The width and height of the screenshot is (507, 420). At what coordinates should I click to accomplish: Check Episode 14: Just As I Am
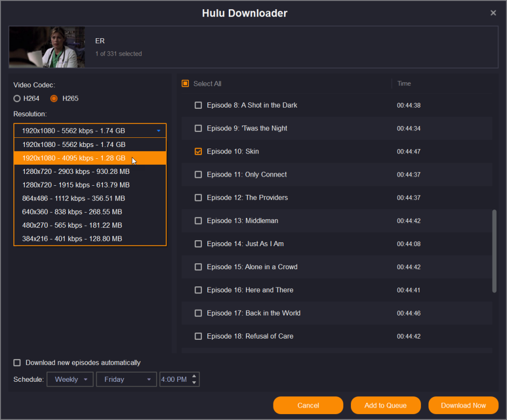(198, 244)
